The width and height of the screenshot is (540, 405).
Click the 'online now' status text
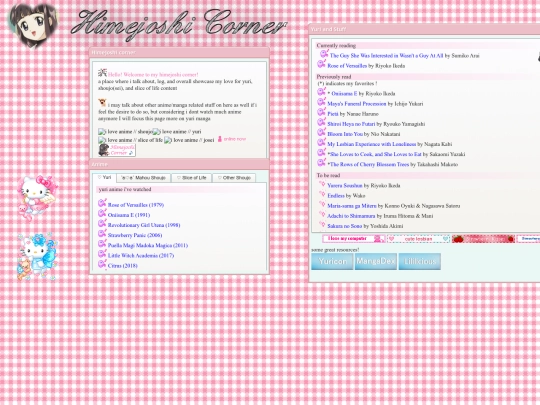click(235, 139)
